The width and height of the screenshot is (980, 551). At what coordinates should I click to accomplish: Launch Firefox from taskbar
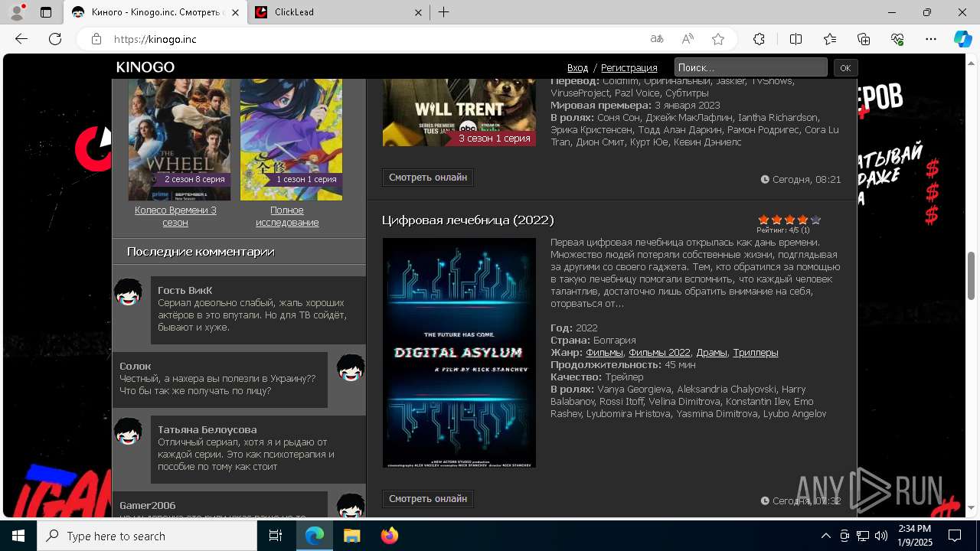click(390, 536)
